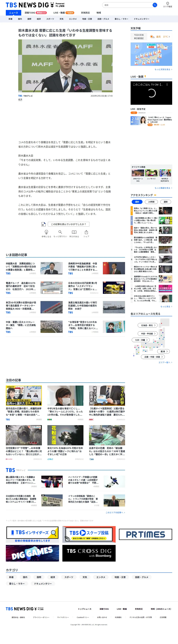
Task: Click the もっと知りたい magnifier reaction icon
Action: coord(60,232)
